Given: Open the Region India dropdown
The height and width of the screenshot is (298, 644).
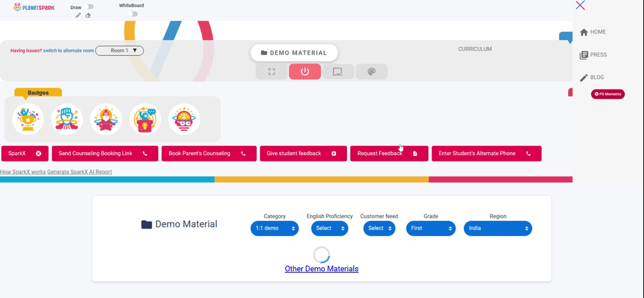Looking at the screenshot, I should pyautogui.click(x=498, y=228).
